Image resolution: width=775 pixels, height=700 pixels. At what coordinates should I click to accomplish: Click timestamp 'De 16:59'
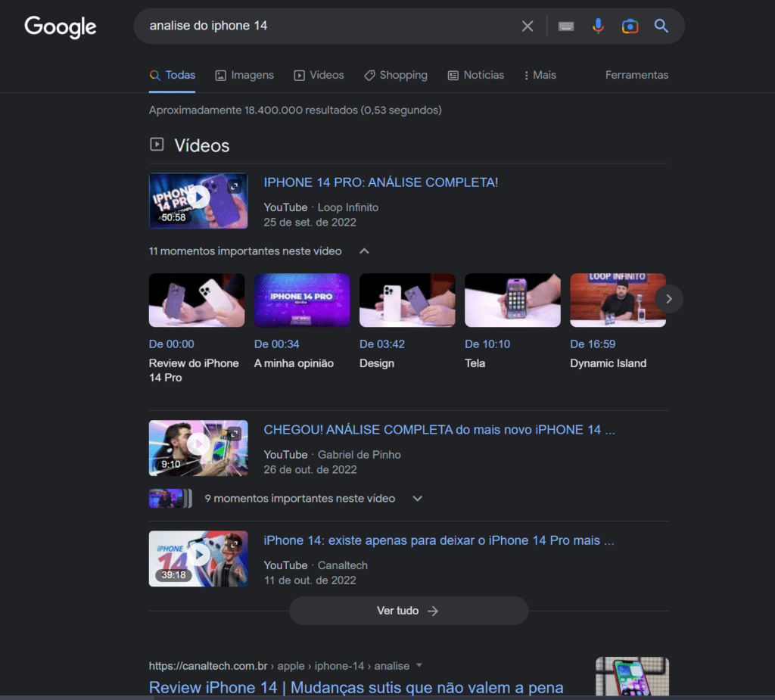[593, 344]
